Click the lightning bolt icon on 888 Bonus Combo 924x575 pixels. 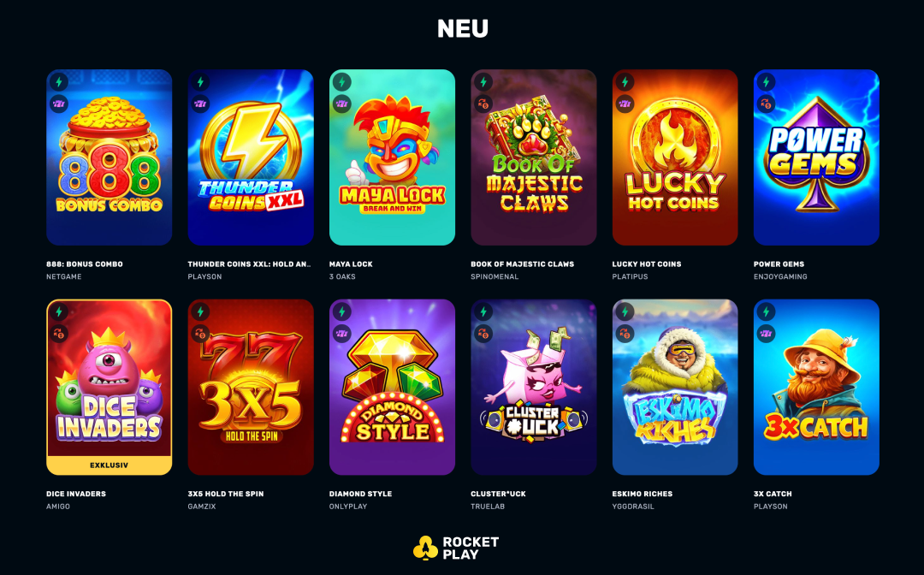pos(59,82)
